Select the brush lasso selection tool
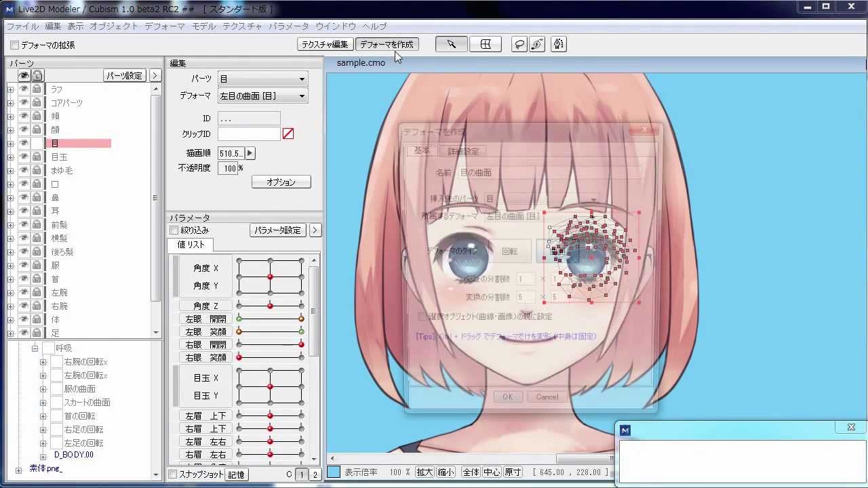 537,44
